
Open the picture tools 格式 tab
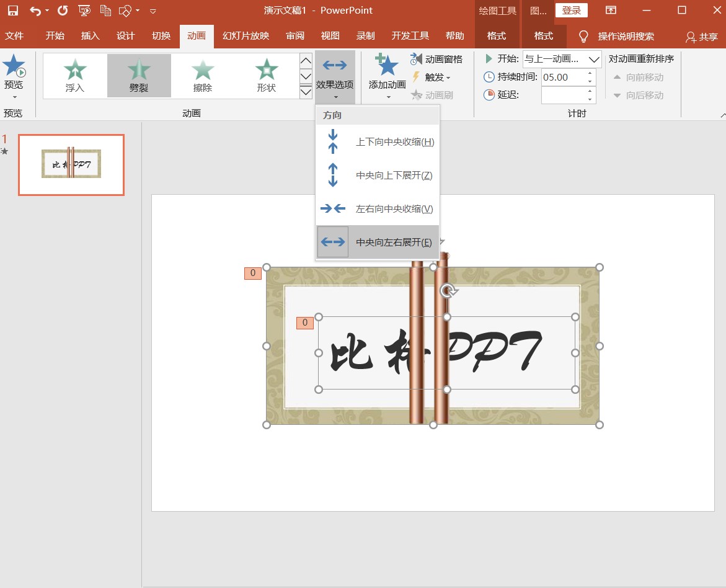coord(544,36)
